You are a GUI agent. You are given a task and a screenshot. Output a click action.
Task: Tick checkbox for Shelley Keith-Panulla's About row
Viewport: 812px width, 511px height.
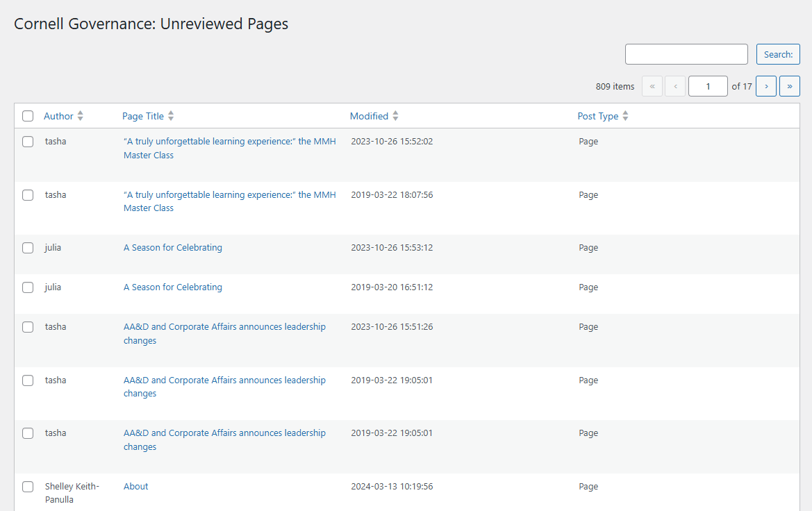[28, 487]
